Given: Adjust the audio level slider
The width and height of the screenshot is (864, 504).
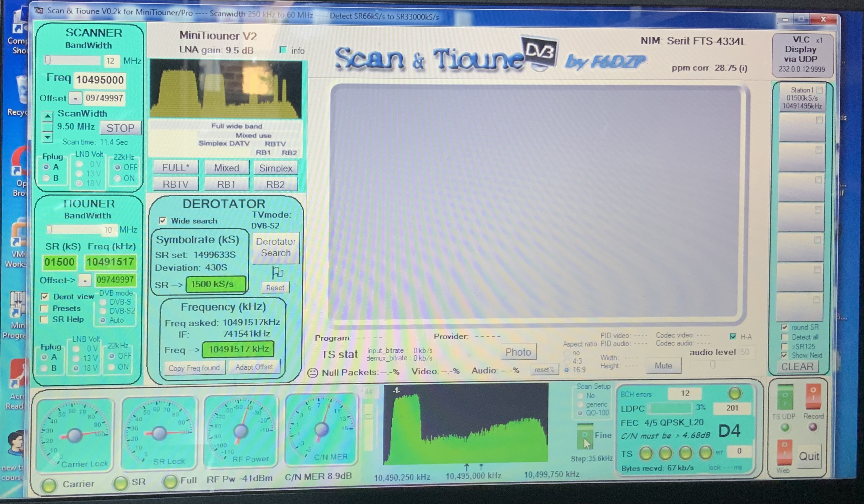Looking at the screenshot, I should tap(712, 365).
